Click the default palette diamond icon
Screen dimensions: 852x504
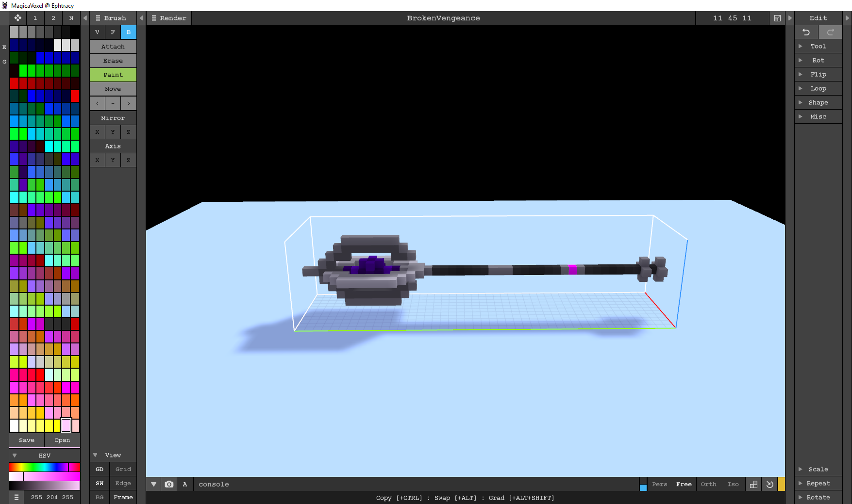click(17, 18)
